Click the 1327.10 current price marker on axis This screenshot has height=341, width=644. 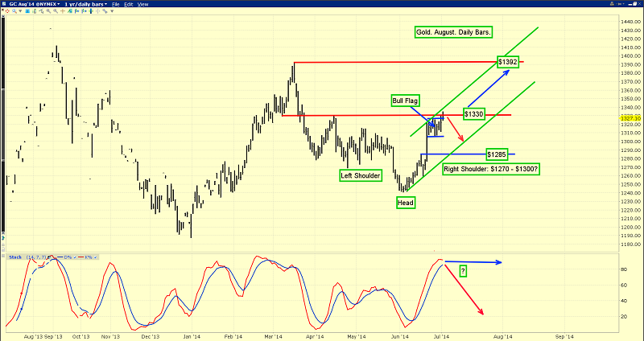coord(630,117)
